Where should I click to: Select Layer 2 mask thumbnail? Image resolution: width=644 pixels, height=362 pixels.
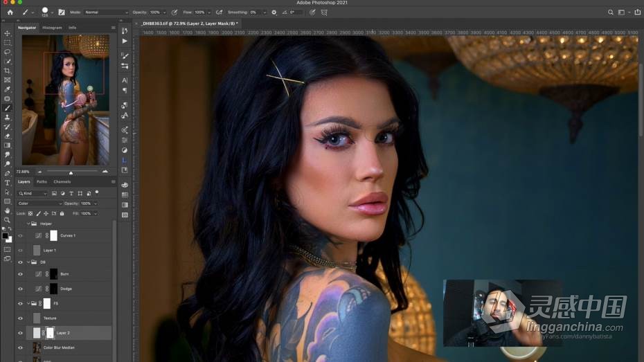click(50, 333)
